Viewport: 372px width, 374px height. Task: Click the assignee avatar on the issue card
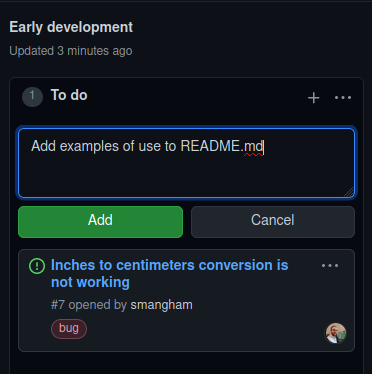click(x=336, y=333)
